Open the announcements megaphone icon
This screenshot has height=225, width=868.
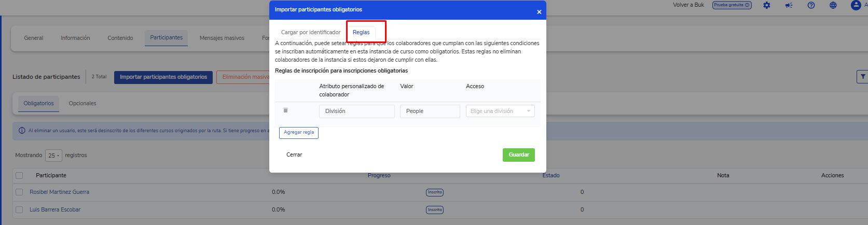(789, 5)
